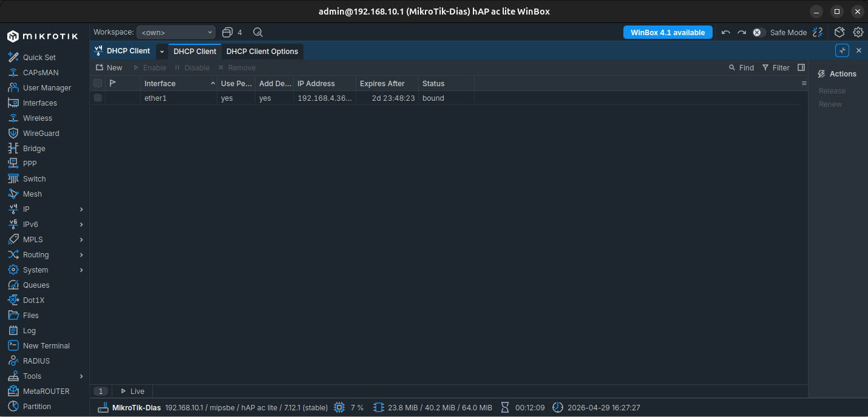Click the pin panel button in tab bar
Viewport: 868px width, 417px height.
[842, 50]
